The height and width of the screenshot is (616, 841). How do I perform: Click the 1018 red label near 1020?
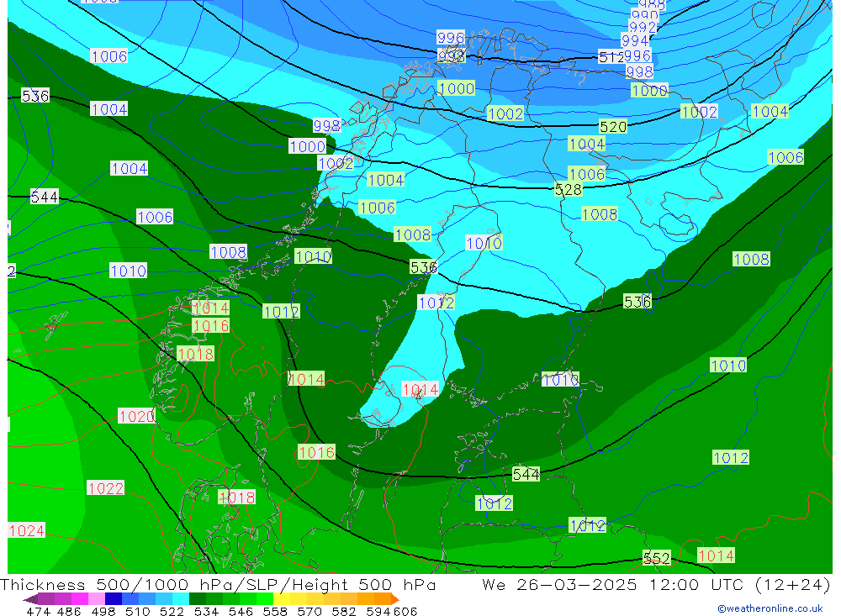(195, 354)
